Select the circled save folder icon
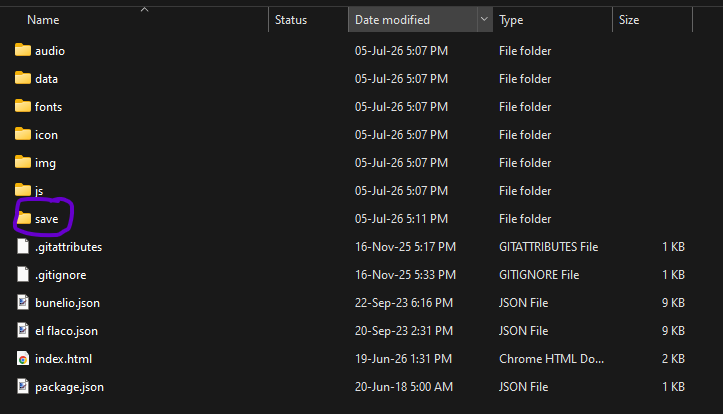The width and height of the screenshot is (723, 414). click(24, 218)
